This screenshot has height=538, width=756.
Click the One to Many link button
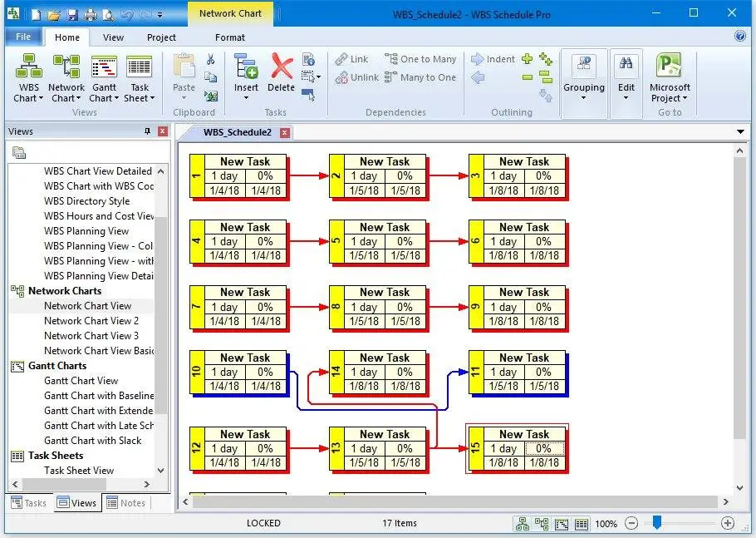point(420,59)
